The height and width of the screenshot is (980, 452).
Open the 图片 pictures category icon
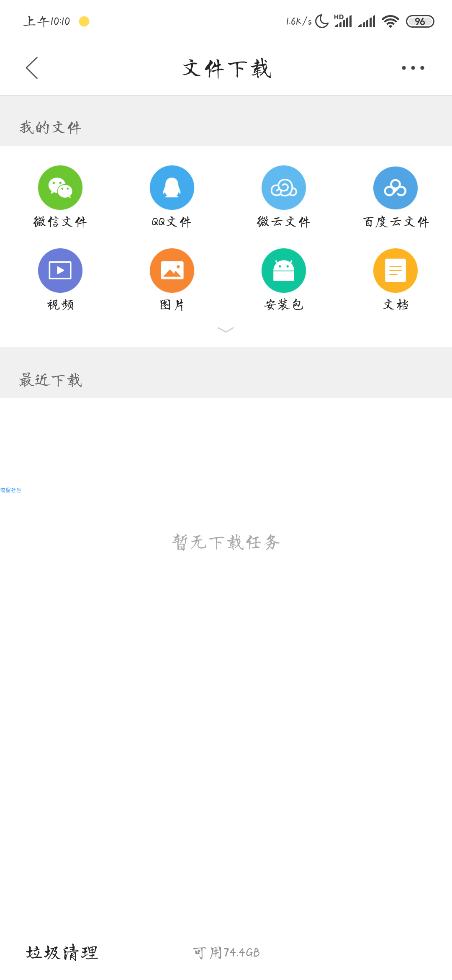(172, 271)
